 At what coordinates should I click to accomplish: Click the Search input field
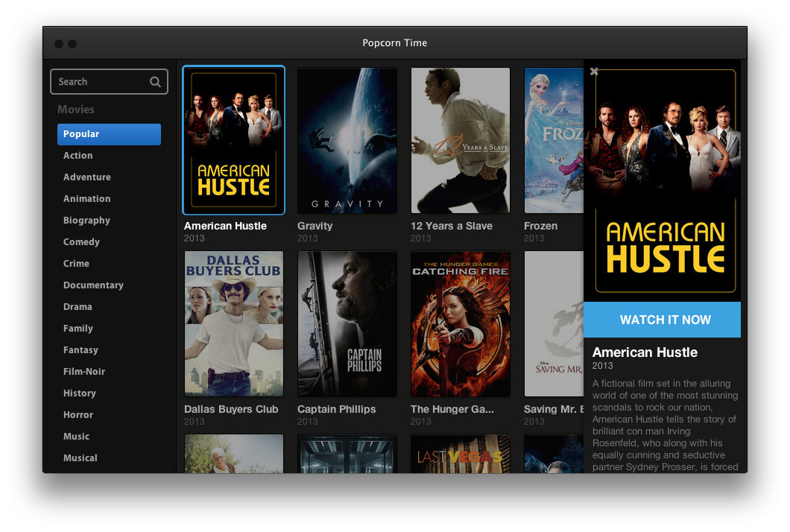[109, 82]
